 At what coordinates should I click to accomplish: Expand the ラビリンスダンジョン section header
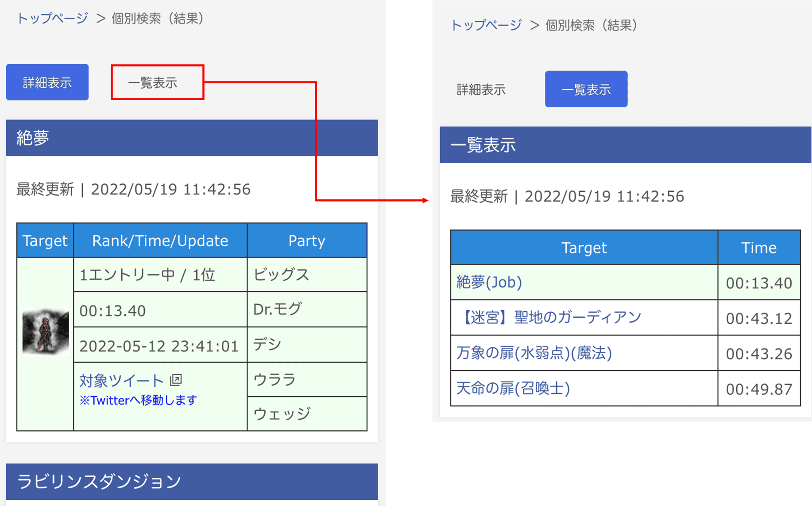coord(192,482)
